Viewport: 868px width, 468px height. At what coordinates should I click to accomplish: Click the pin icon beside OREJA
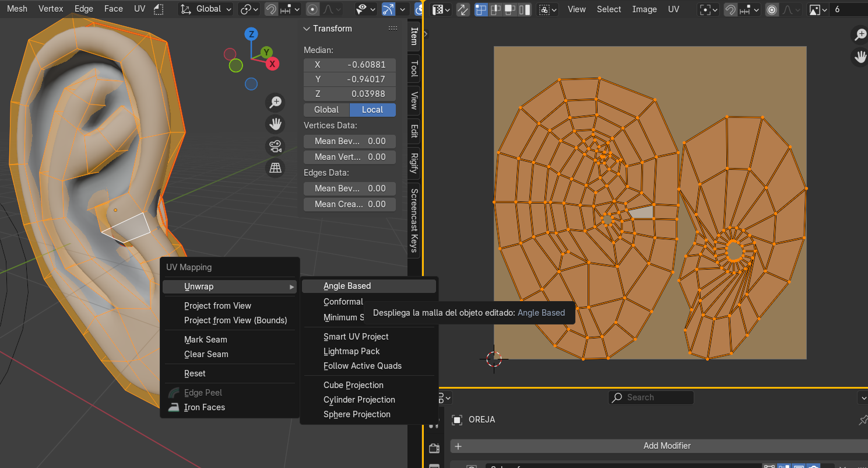[862, 420]
